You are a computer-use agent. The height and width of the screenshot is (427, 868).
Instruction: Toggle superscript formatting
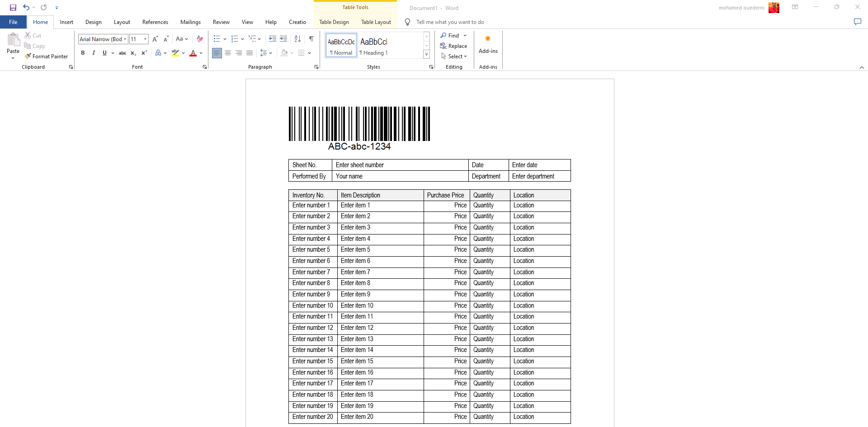[x=144, y=53]
